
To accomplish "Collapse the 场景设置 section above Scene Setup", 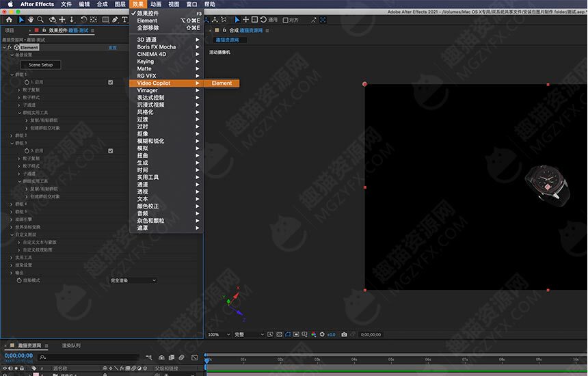I will point(12,55).
